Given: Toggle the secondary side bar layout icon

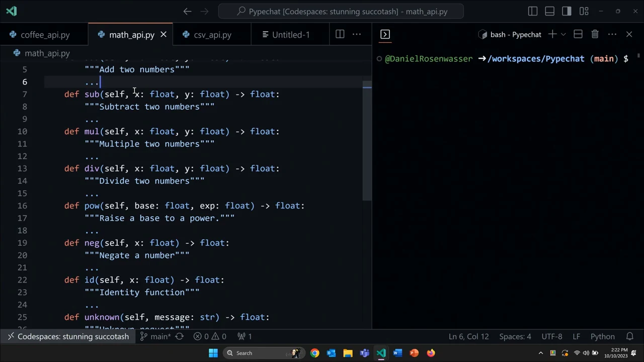Looking at the screenshot, I should coord(567,11).
